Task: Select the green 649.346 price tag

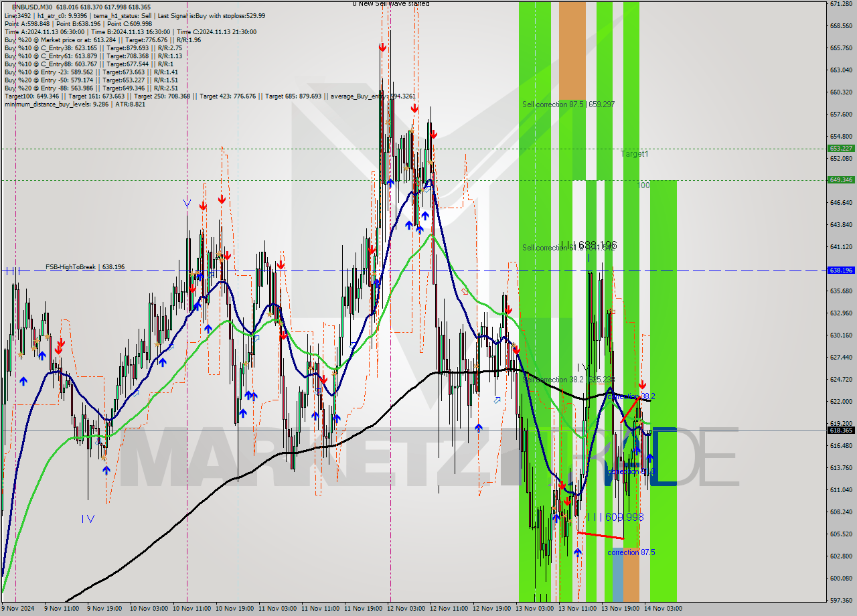Action: coord(841,179)
